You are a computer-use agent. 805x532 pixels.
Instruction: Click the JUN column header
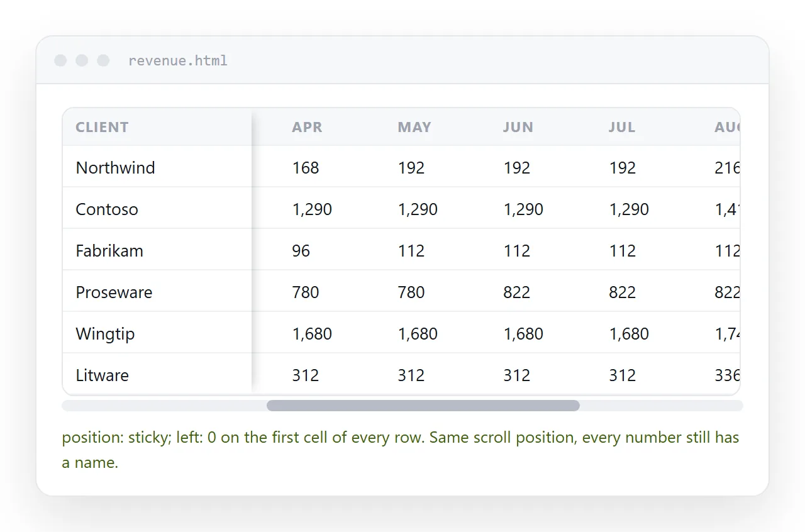(x=518, y=127)
